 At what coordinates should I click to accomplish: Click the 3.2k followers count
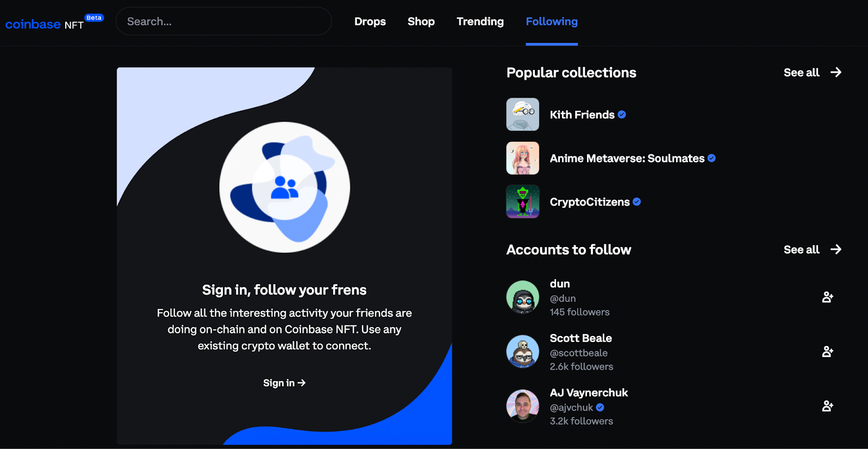pyautogui.click(x=581, y=421)
